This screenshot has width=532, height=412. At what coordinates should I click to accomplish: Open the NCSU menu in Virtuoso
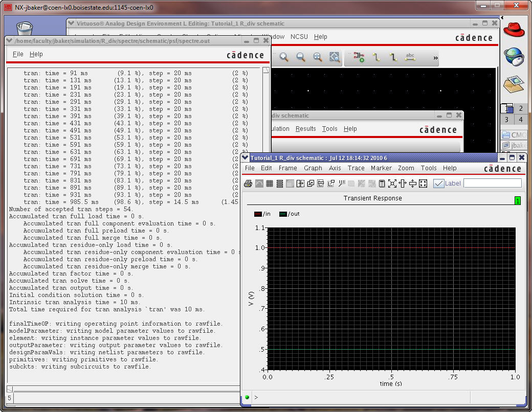299,37
